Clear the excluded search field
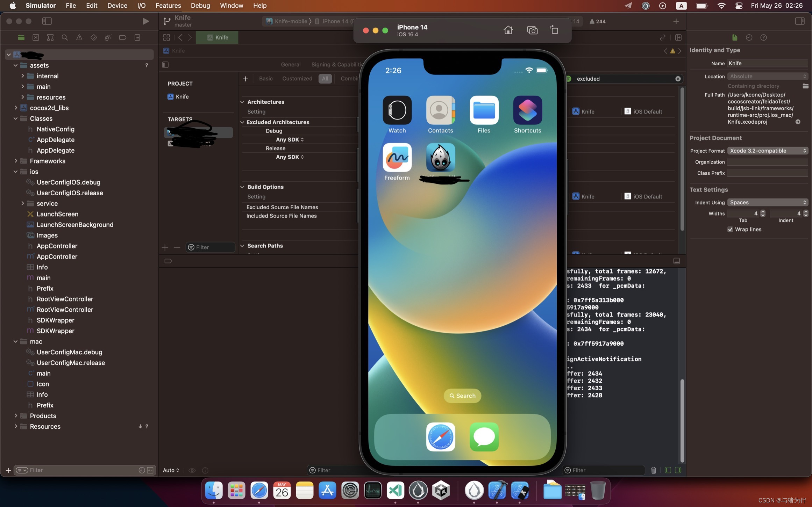Image resolution: width=812 pixels, height=507 pixels. [678, 79]
